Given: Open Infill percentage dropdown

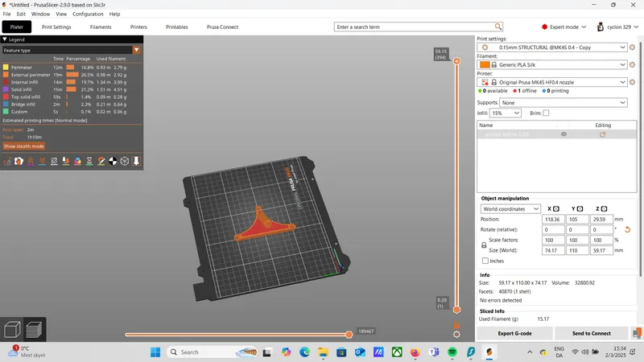Looking at the screenshot, I should coord(506,113).
